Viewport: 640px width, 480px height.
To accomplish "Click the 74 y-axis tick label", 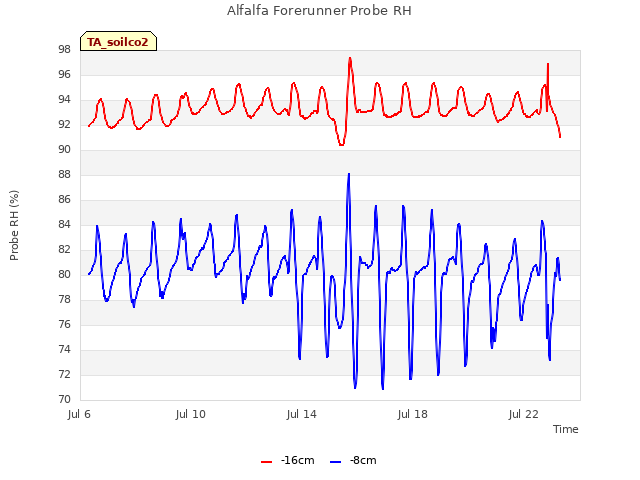I will click(64, 349).
